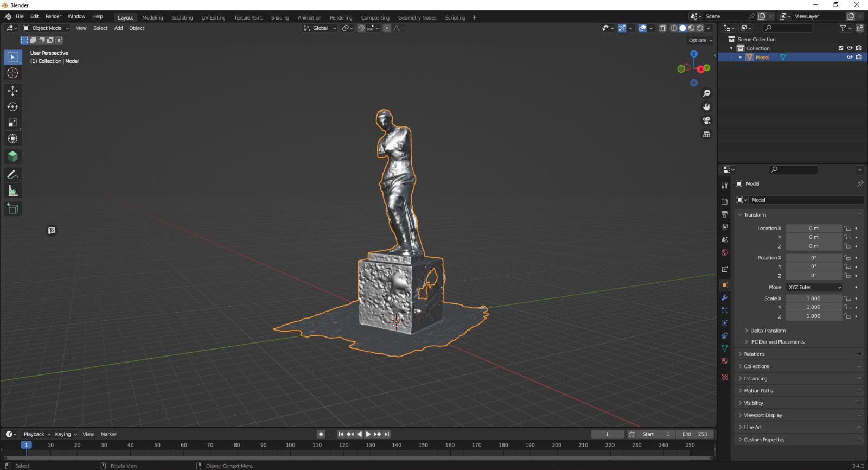Image resolution: width=868 pixels, height=470 pixels.
Task: Click the Zoom view magnifier icon
Action: (x=706, y=93)
